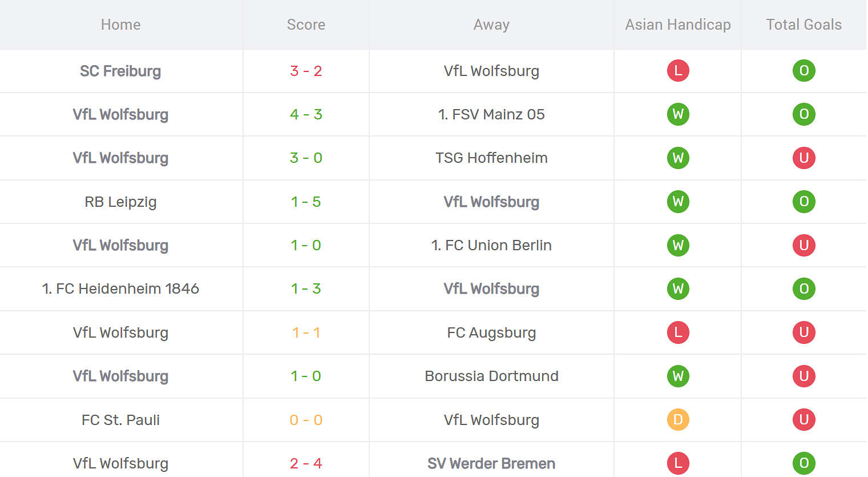Click the red U badge for Union Berlin match
The height and width of the screenshot is (477, 868).
click(804, 245)
